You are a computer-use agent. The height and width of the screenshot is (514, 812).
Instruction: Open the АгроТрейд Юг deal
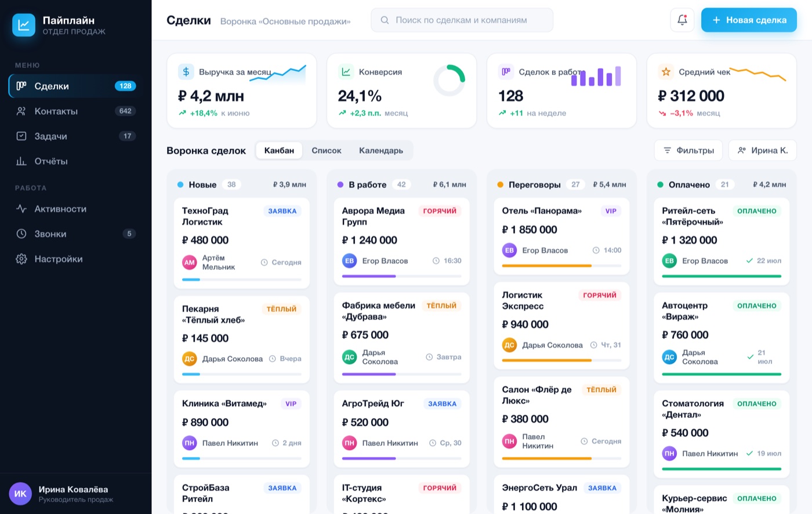click(x=401, y=429)
